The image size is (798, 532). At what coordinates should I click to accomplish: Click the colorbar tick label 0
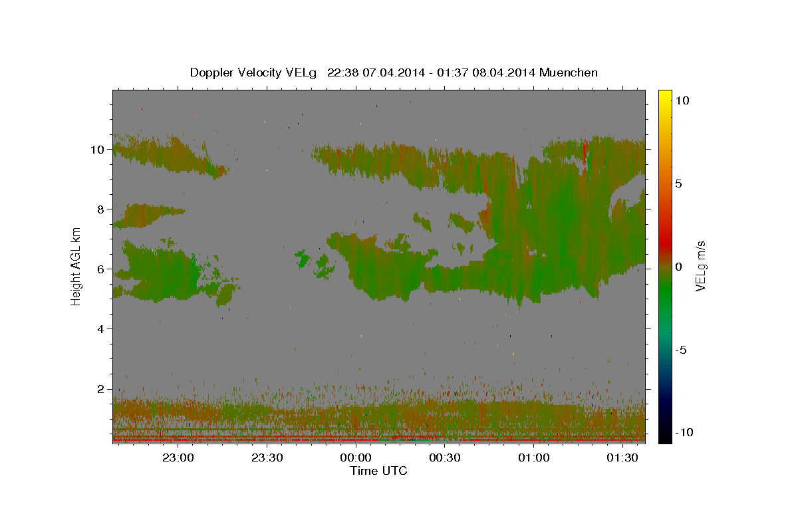click(678, 266)
